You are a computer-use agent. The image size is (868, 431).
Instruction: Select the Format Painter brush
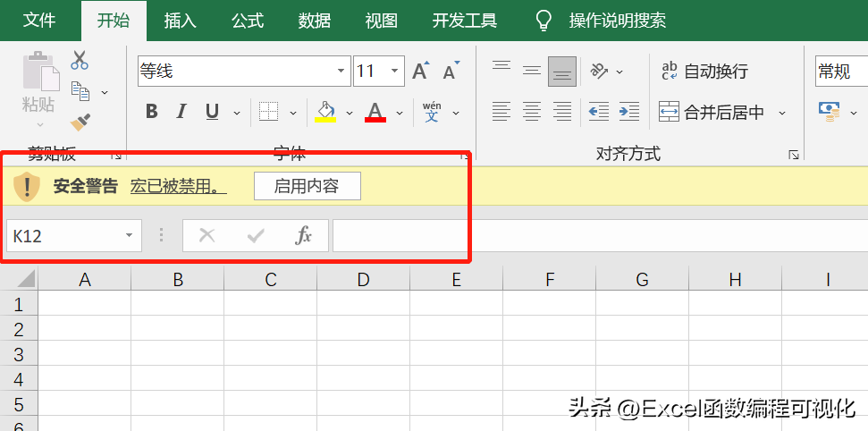80,122
